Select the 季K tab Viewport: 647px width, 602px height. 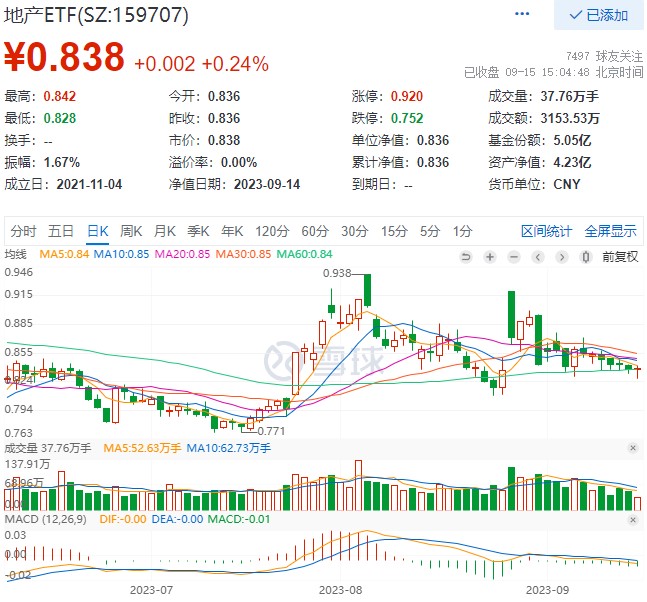click(x=198, y=231)
